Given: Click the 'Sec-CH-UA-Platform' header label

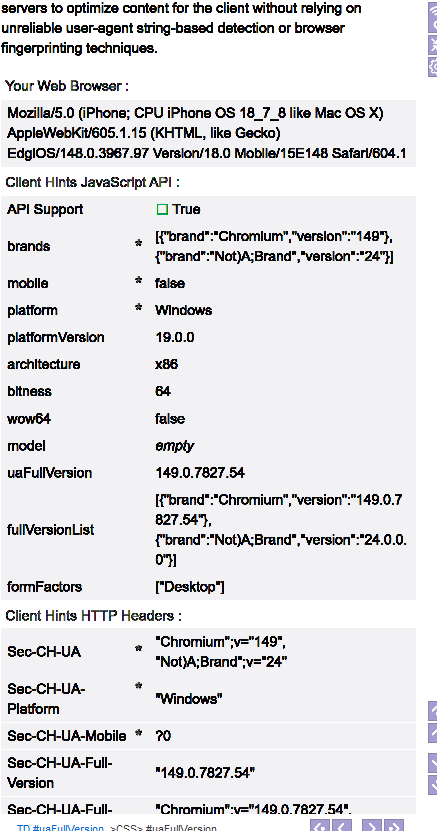Looking at the screenshot, I should point(46,699).
